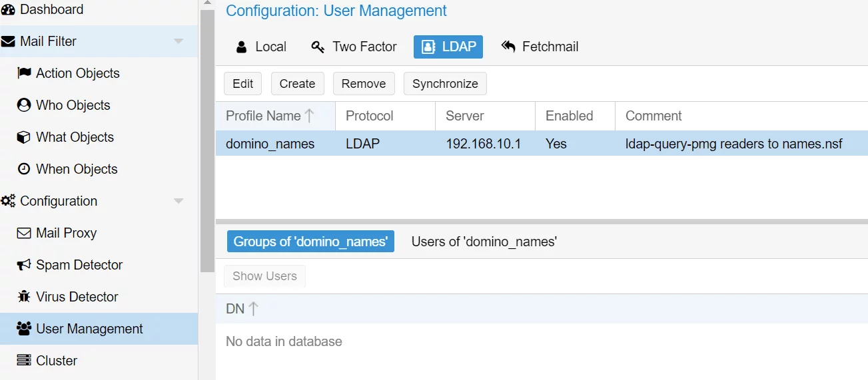Click the Who Objects user icon
Image resolution: width=868 pixels, height=380 pixels.
pyautogui.click(x=24, y=105)
